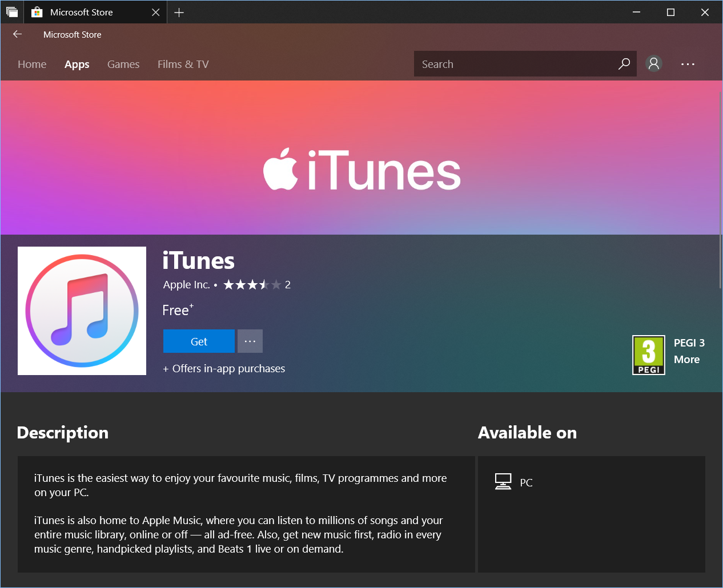The height and width of the screenshot is (588, 723).
Task: Click the Microsoft Store bag icon in the tab
Action: pyautogui.click(x=37, y=12)
